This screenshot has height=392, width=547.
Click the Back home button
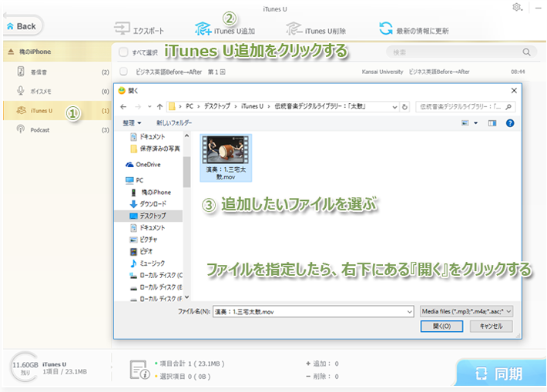22,26
